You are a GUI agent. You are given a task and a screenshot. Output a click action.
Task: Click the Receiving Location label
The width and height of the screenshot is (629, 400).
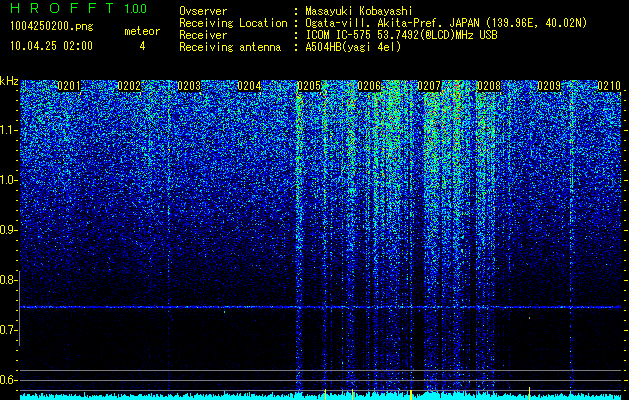pyautogui.click(x=233, y=23)
